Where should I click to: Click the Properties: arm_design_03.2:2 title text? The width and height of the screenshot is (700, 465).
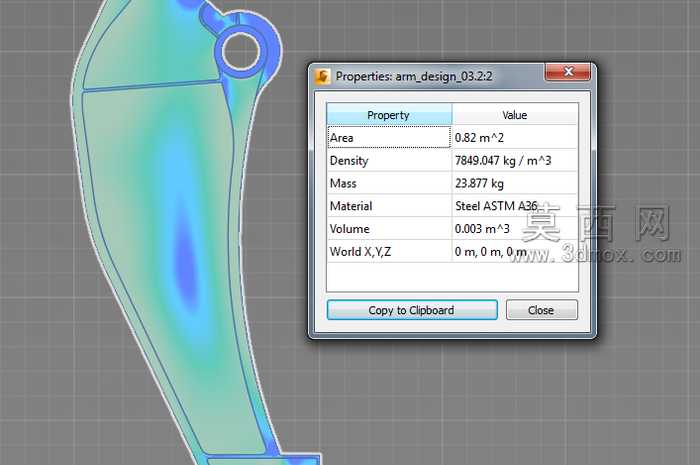pyautogui.click(x=414, y=76)
